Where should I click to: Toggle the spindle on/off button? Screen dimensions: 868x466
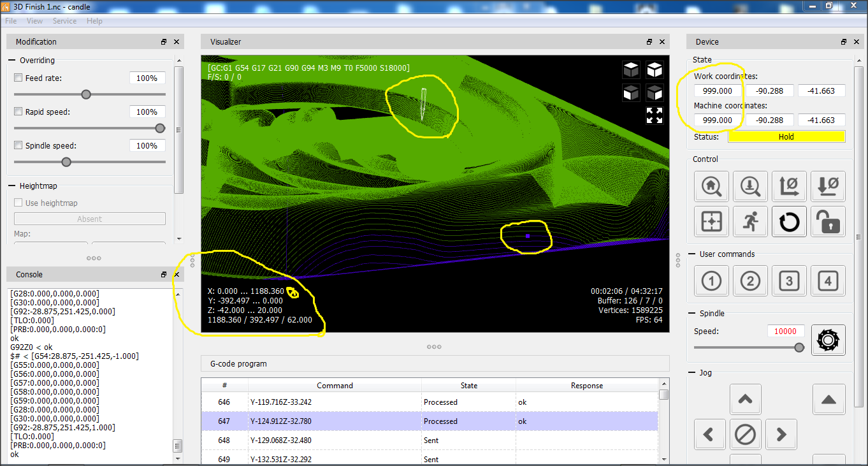pyautogui.click(x=828, y=340)
